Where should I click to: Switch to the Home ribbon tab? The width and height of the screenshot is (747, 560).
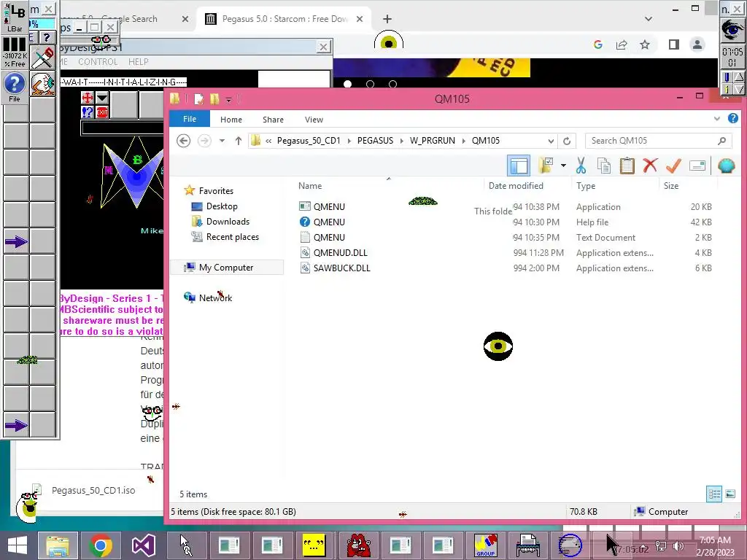[231, 120]
